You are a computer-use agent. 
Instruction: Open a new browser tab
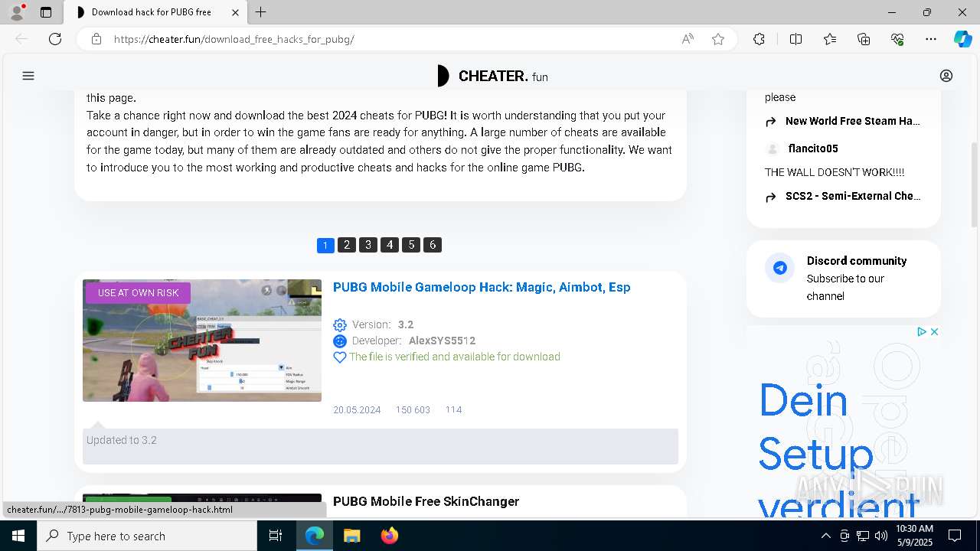click(x=261, y=12)
